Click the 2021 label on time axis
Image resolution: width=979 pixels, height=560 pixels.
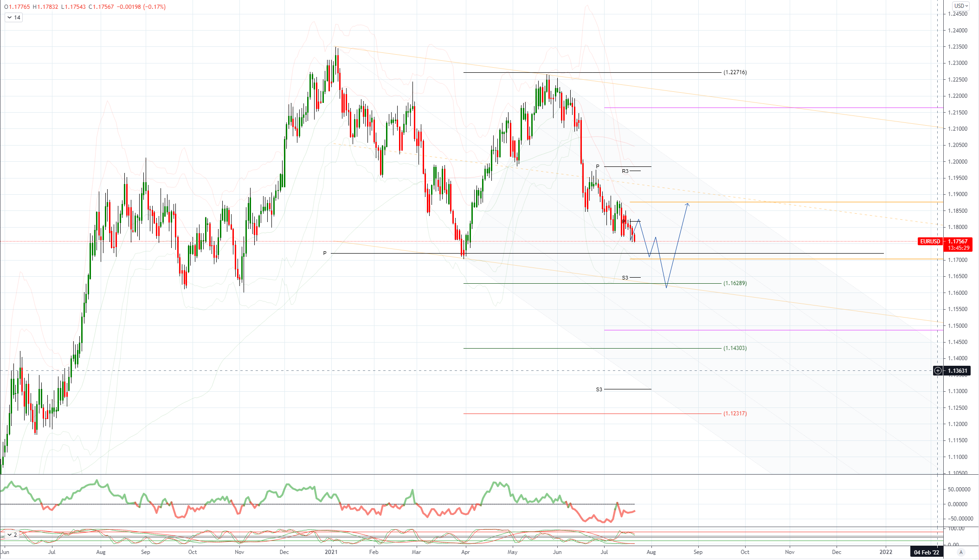331,552
